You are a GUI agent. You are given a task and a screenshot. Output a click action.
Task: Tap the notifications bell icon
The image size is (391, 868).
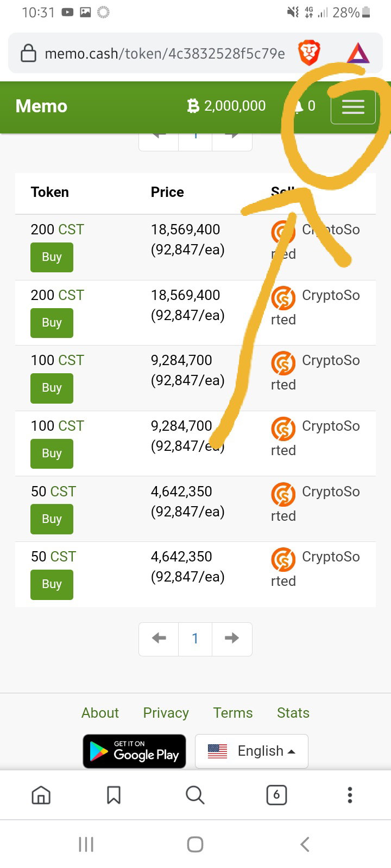coord(298,106)
